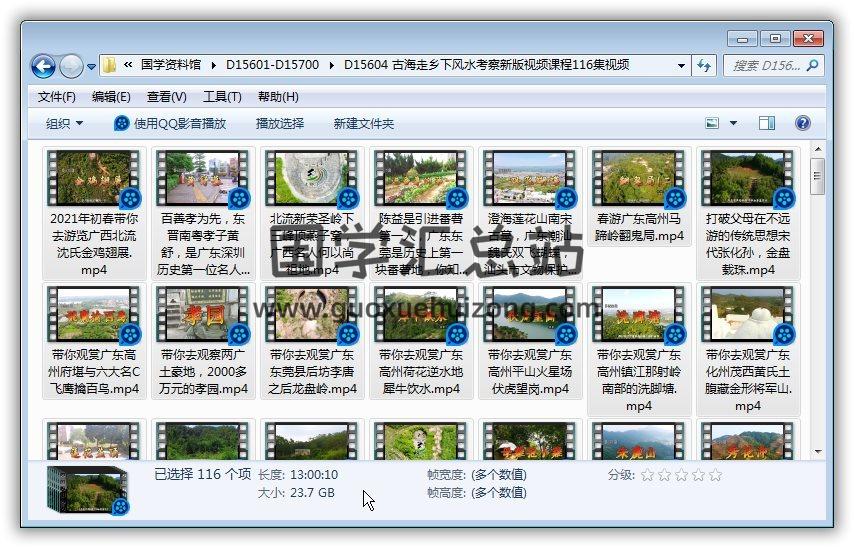Click the 播放选择 toolbar button

[x=280, y=123]
